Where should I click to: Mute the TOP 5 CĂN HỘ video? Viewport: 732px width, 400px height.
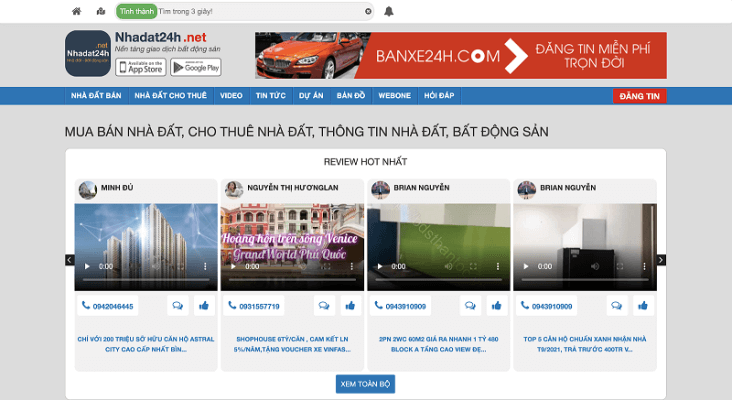[595, 267]
